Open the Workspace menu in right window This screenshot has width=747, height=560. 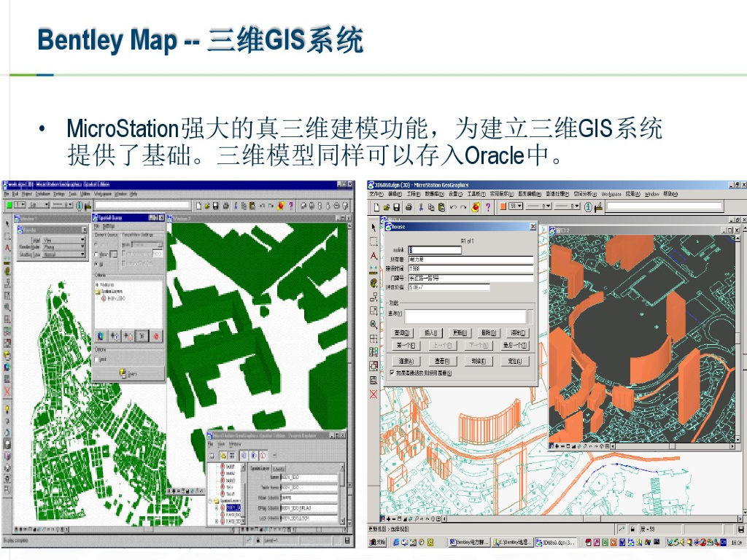coord(611,195)
